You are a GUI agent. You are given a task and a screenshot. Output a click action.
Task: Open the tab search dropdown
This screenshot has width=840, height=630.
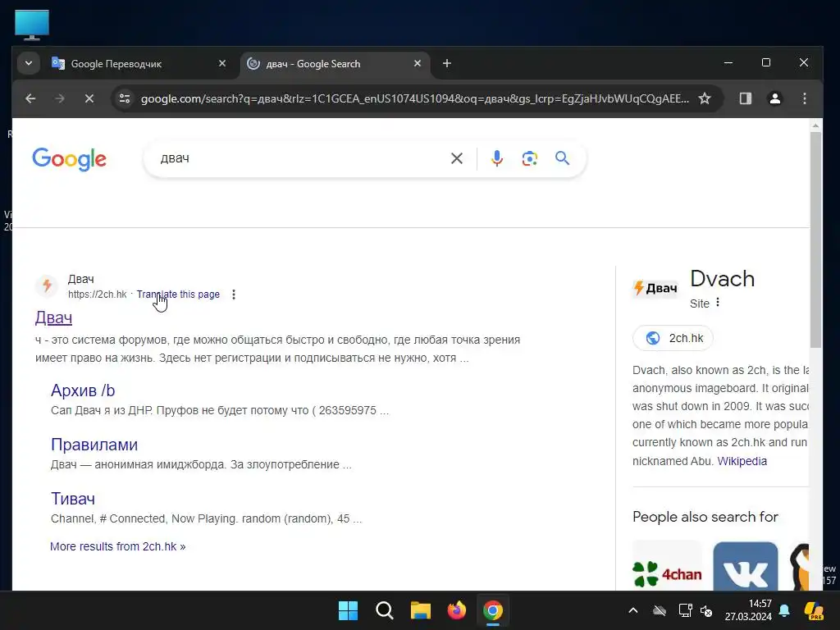coord(29,63)
